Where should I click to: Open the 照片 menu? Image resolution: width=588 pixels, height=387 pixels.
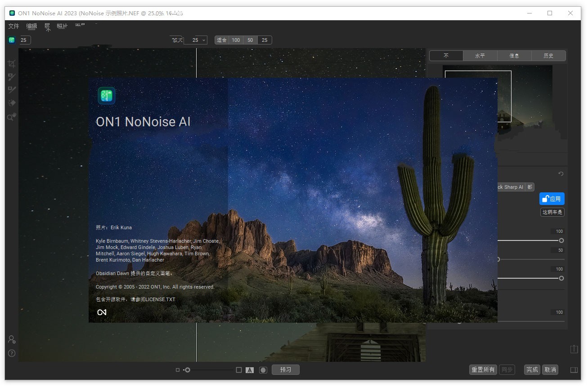[62, 26]
